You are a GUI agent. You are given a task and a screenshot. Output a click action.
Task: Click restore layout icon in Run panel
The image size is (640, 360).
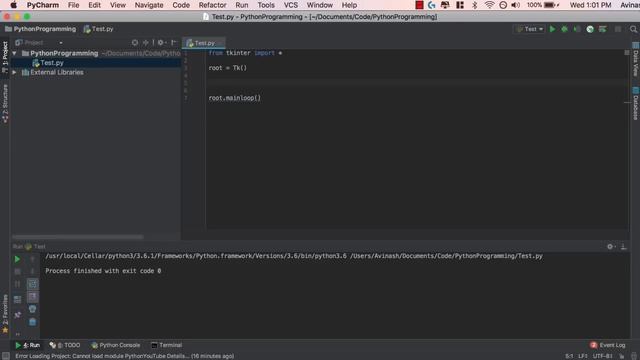tap(17, 300)
